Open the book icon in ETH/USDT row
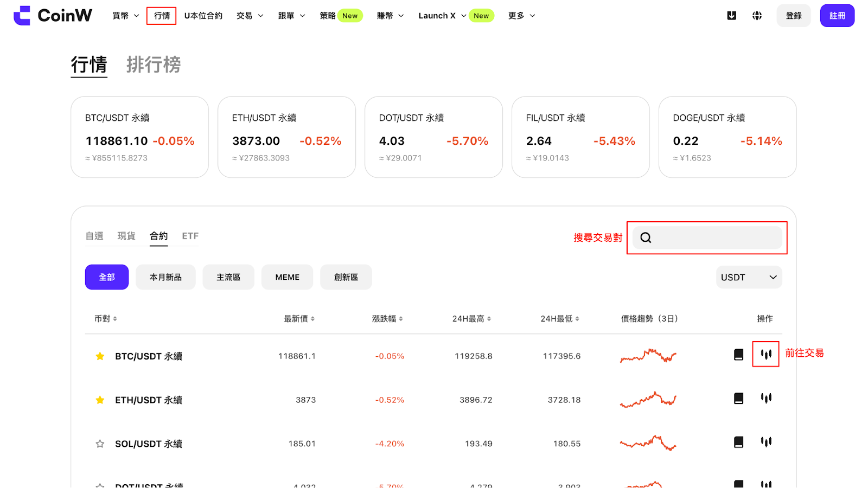 pos(738,399)
